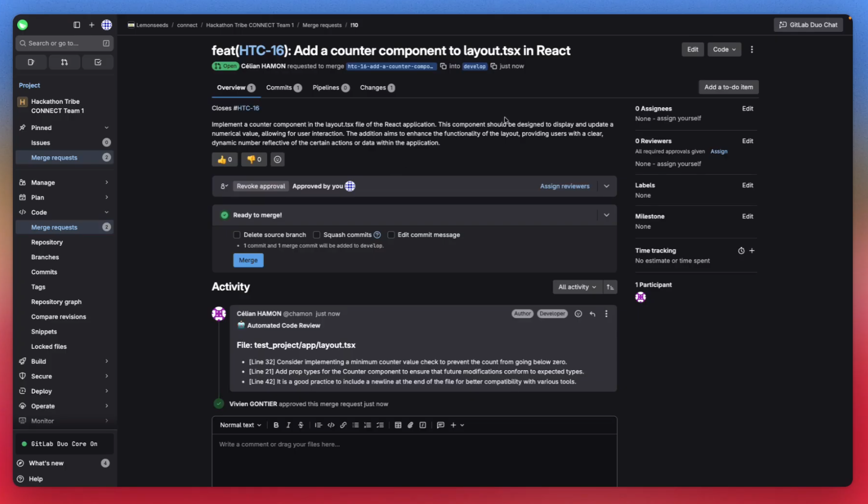
Task: Tick the Edit commit message checkbox
Action: pos(391,235)
